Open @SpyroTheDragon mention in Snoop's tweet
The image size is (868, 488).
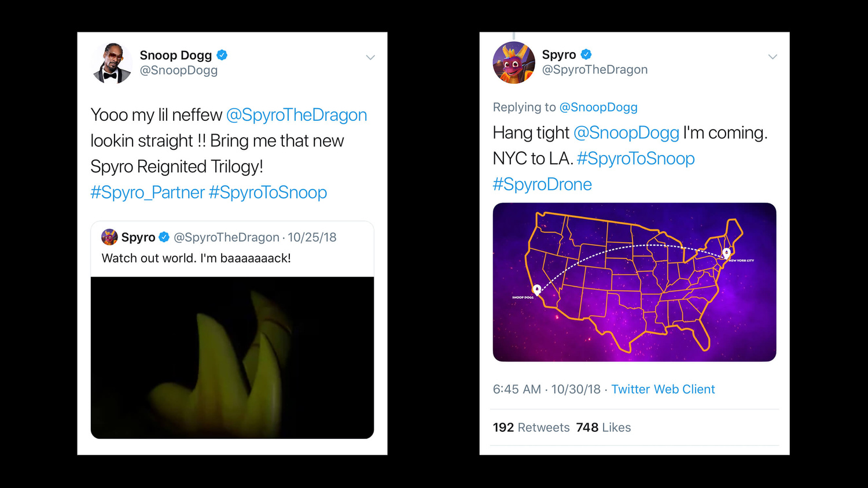click(x=296, y=115)
